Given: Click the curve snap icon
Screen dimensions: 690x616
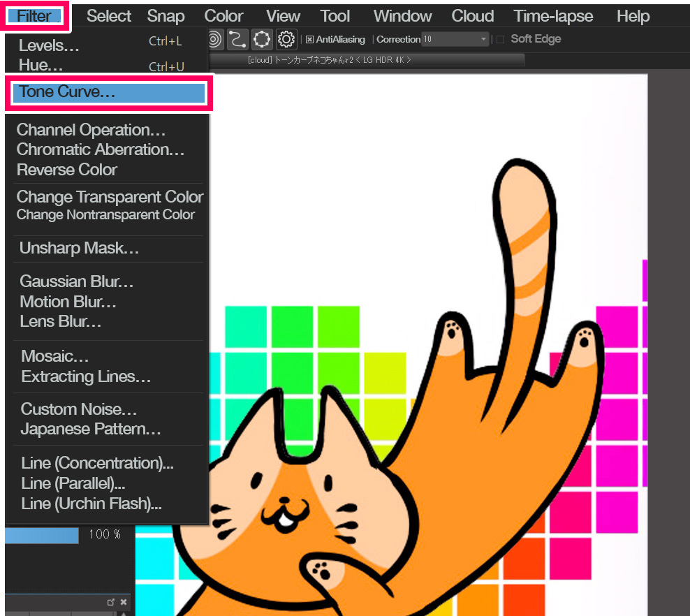Looking at the screenshot, I should pos(238,40).
